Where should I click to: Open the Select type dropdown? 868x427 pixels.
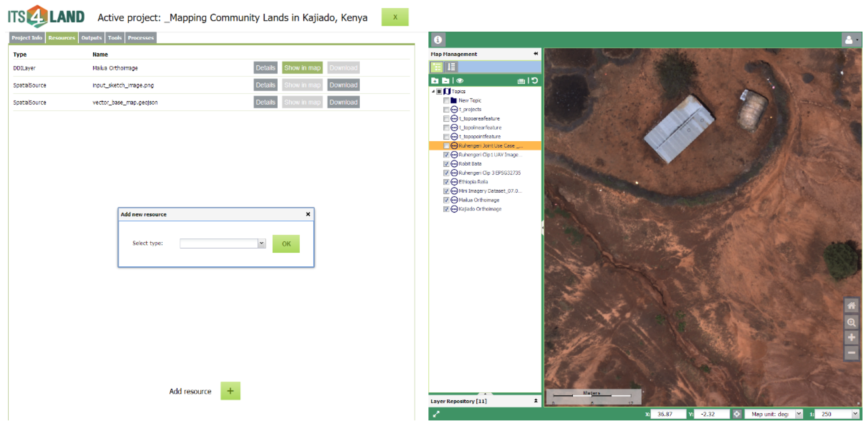coord(261,243)
